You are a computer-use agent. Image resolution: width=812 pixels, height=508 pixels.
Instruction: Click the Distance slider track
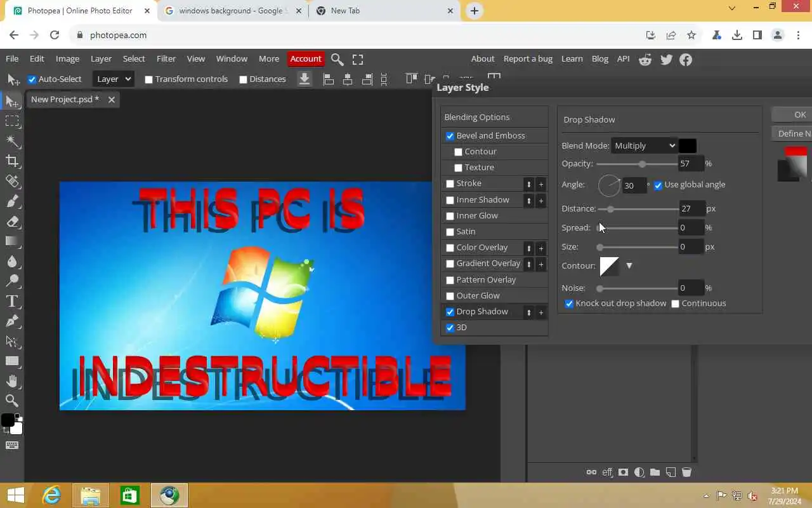point(638,209)
